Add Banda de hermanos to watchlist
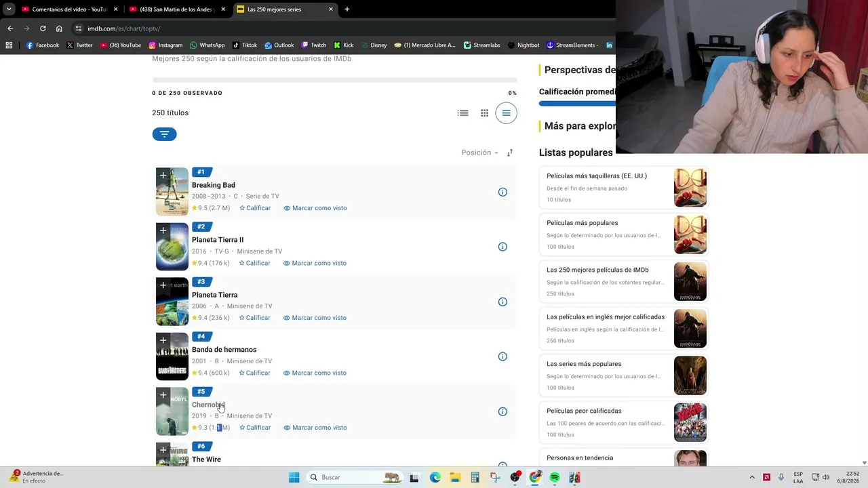This screenshot has height=488, width=868. [x=163, y=340]
